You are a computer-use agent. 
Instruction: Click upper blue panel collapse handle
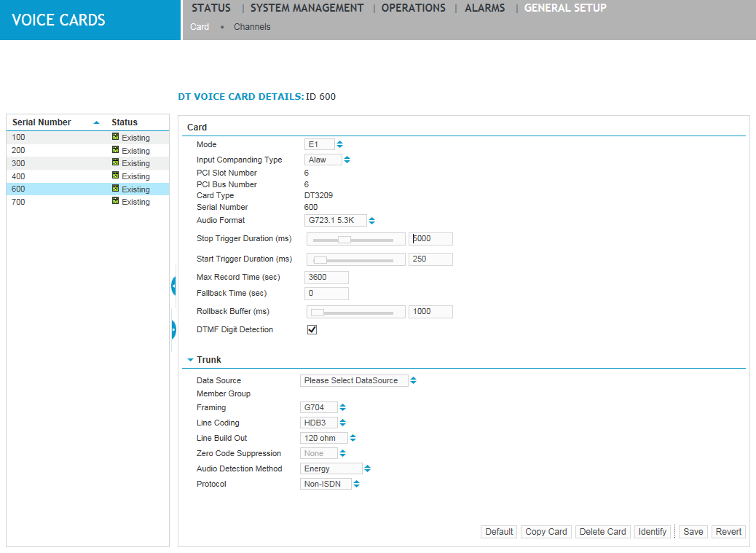tap(174, 286)
